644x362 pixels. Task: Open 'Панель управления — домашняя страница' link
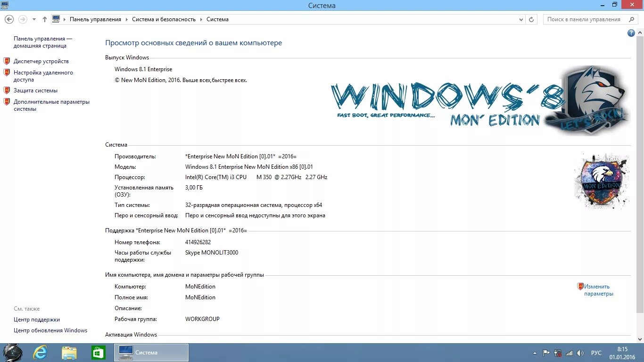coord(43,42)
